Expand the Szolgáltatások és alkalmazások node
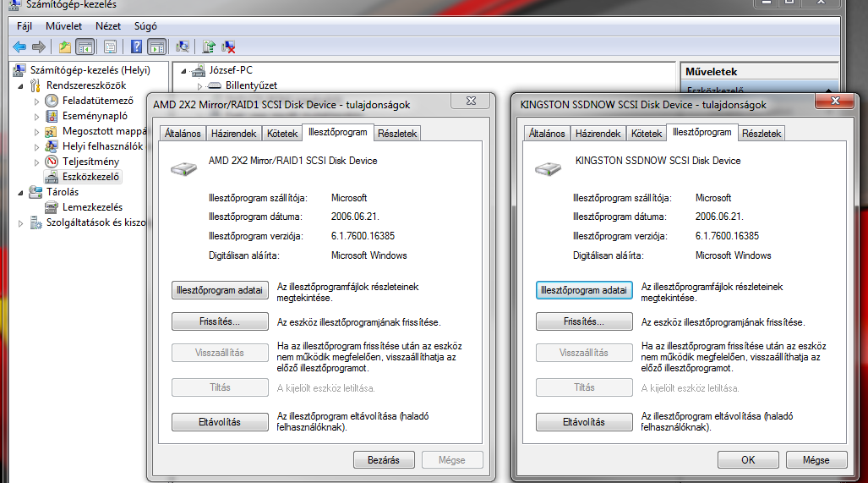868x483 pixels. [x=21, y=223]
